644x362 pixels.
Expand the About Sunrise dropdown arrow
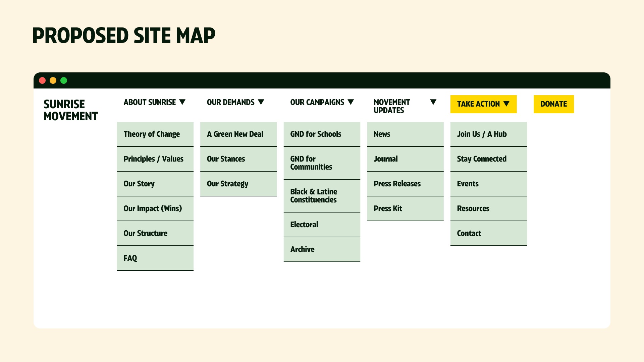182,102
